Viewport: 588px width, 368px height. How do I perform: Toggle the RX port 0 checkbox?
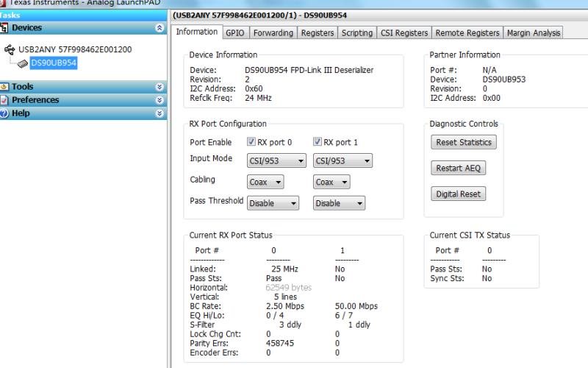tap(251, 141)
